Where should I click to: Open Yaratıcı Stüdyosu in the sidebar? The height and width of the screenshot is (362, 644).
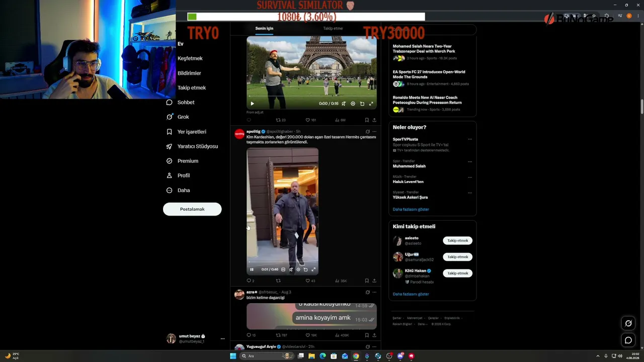[x=192, y=146]
